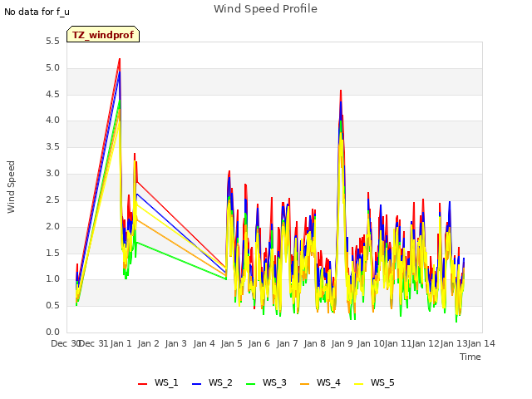Click the 0.0 y-axis tick label
532x399 pixels.
[52, 332]
